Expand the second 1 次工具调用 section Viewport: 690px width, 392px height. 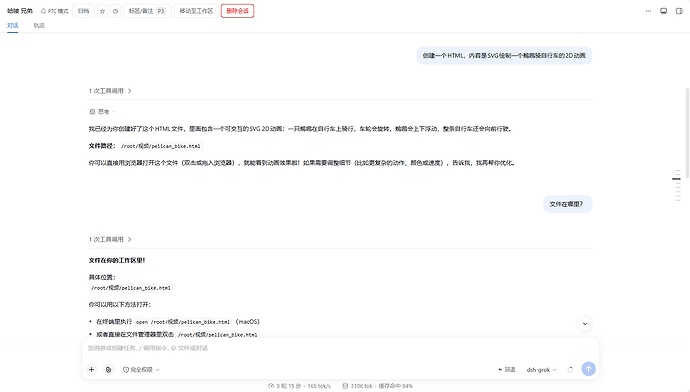coord(110,239)
